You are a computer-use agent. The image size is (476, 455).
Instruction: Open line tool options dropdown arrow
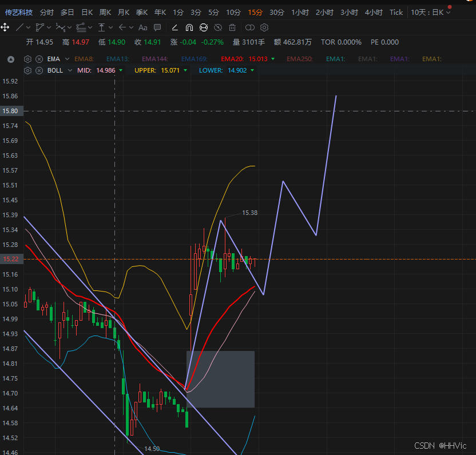(x=29, y=27)
